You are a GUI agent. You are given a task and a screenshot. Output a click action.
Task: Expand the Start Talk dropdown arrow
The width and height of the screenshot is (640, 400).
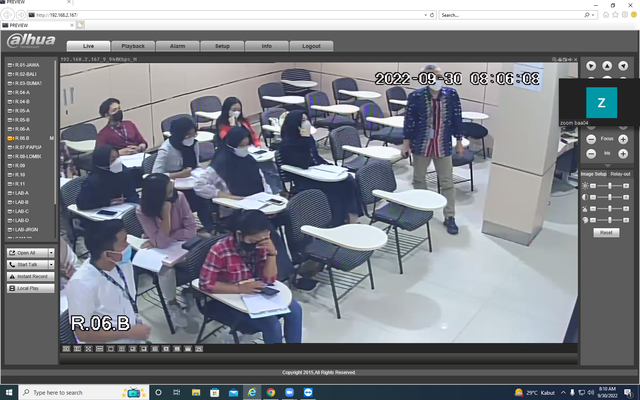51,264
